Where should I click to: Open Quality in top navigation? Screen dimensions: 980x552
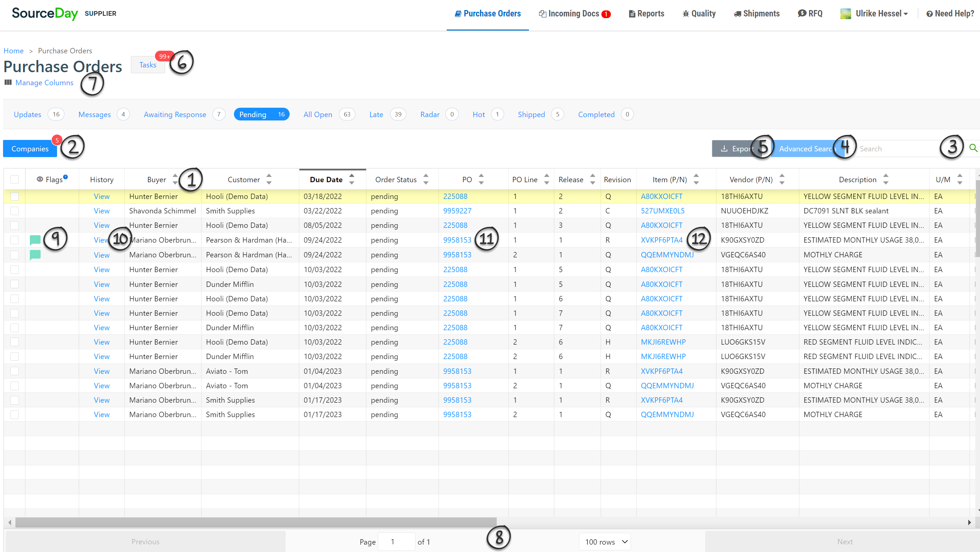pyautogui.click(x=699, y=14)
